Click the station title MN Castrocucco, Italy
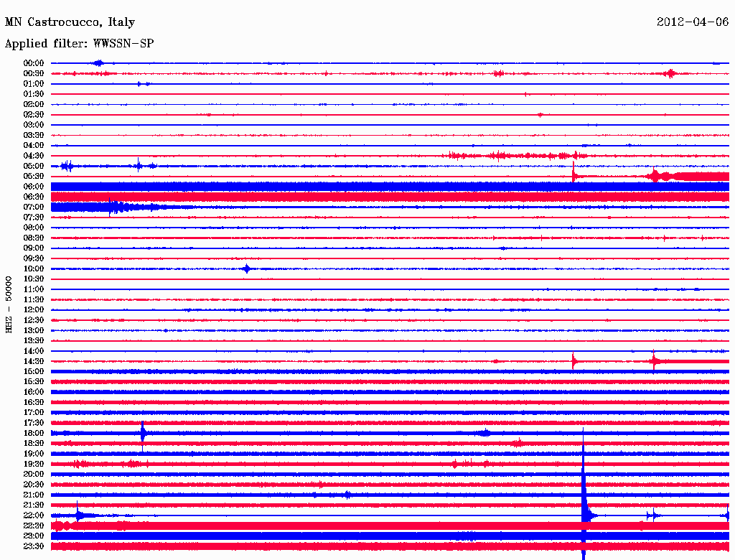 pyautogui.click(x=70, y=22)
